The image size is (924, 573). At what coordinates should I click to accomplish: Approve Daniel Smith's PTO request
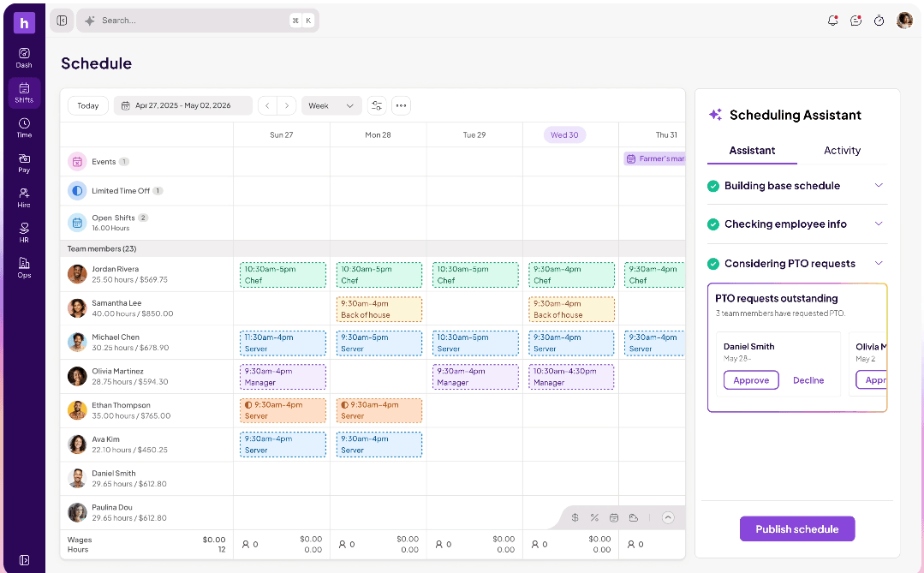(x=751, y=380)
